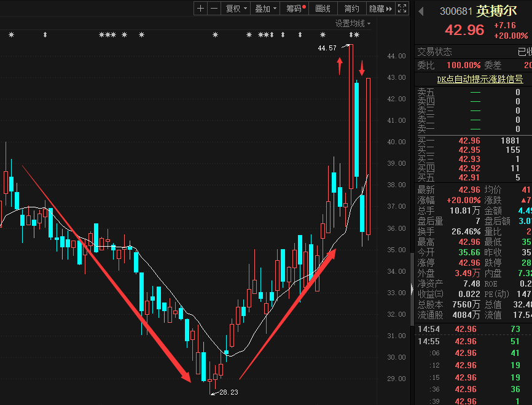Click the 外盘 value 3.49万
This screenshot has width=532, height=405.
(x=467, y=273)
